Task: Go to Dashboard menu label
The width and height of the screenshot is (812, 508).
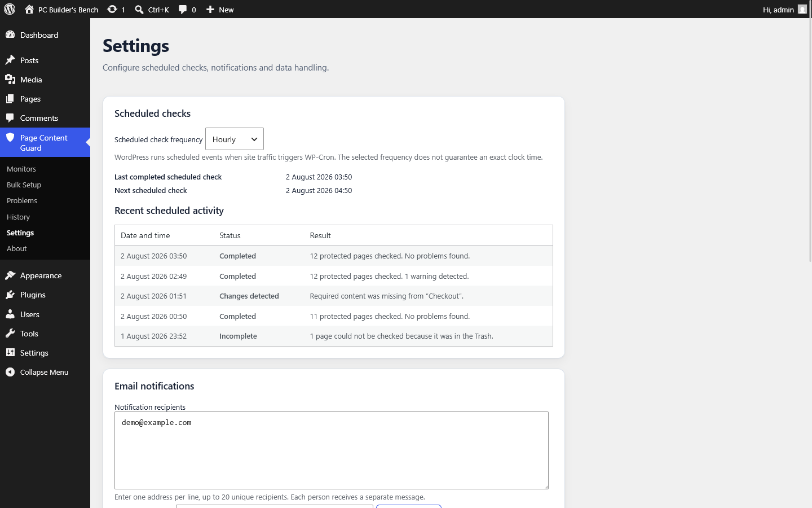Action: (39, 35)
